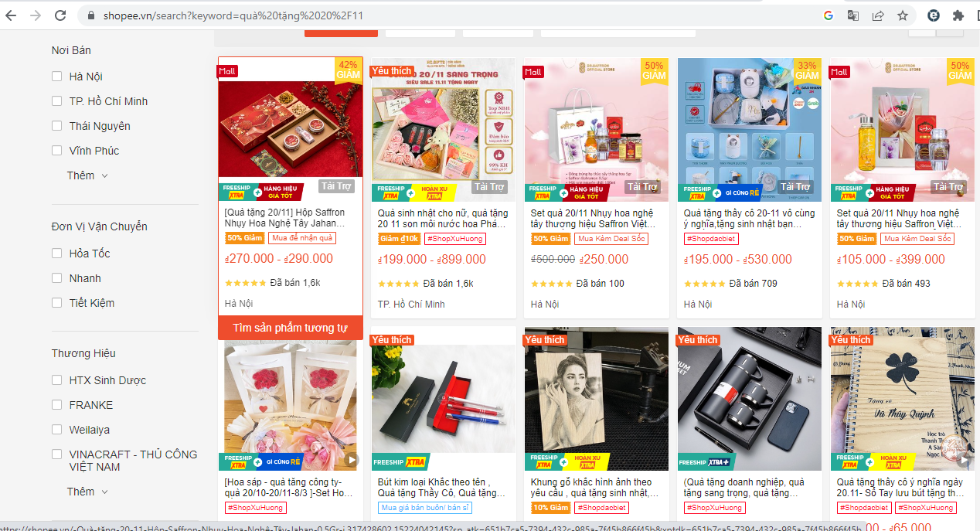
Task: Enable the Hỏa Tốc shipping filter
Action: [56, 254]
